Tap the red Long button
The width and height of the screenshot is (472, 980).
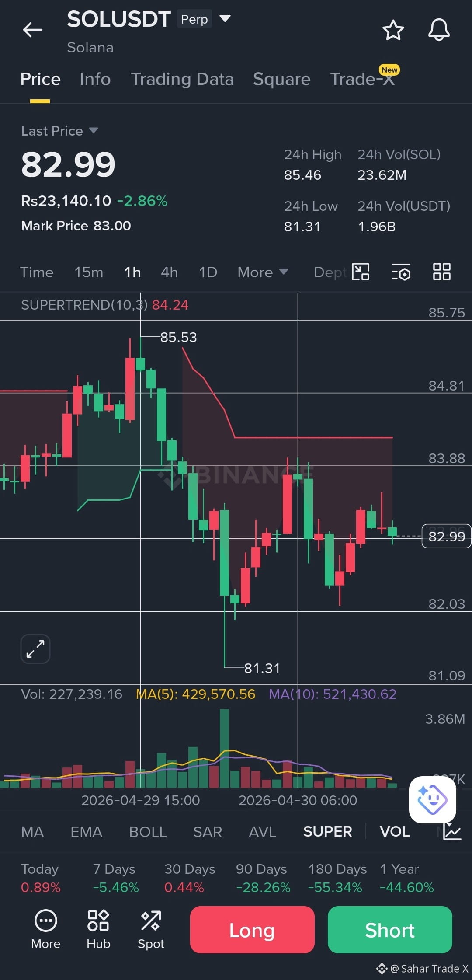click(252, 930)
